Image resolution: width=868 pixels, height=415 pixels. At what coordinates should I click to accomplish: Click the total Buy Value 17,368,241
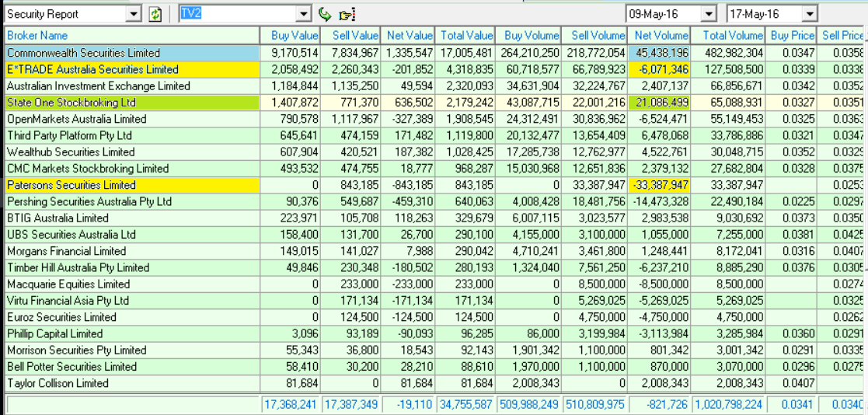(290, 405)
